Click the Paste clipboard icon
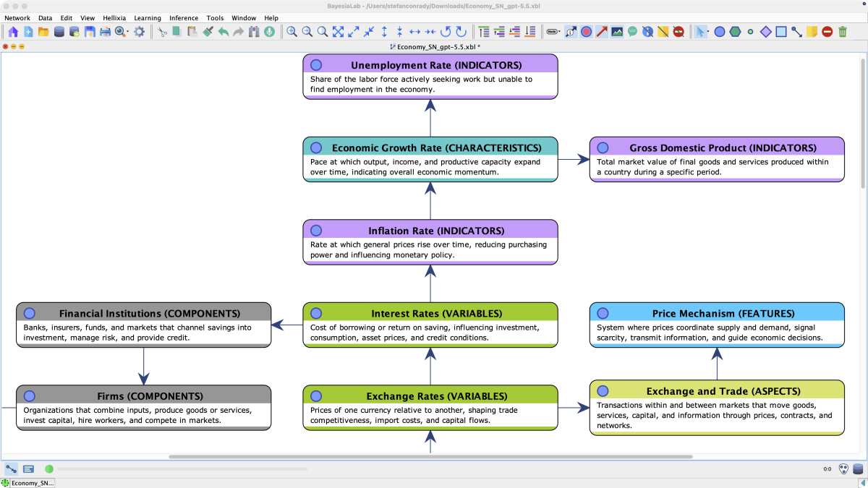Image resolution: width=868 pixels, height=488 pixels. point(192,32)
